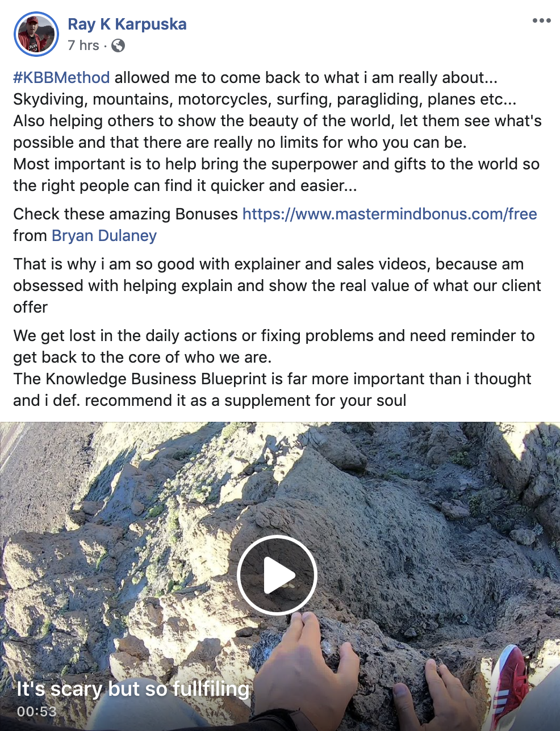Open the mastermindbonus.com/free link
This screenshot has height=731, width=560.
click(x=389, y=214)
